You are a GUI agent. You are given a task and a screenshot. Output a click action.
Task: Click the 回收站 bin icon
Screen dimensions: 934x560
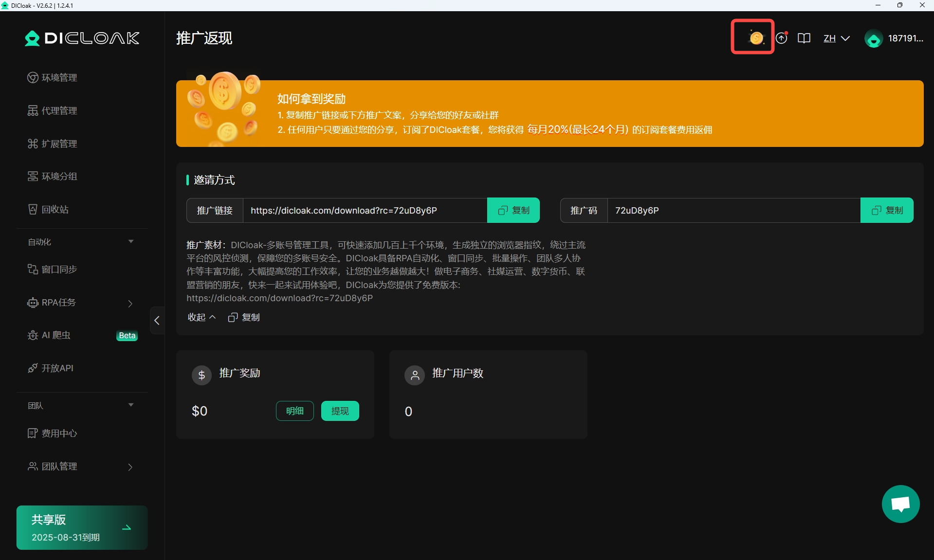(33, 209)
